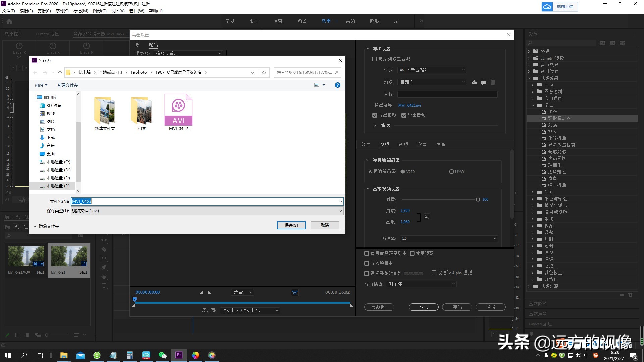The image size is (644, 362).
Task: Click Premiere Pro icon in taskbar
Action: coord(179,355)
